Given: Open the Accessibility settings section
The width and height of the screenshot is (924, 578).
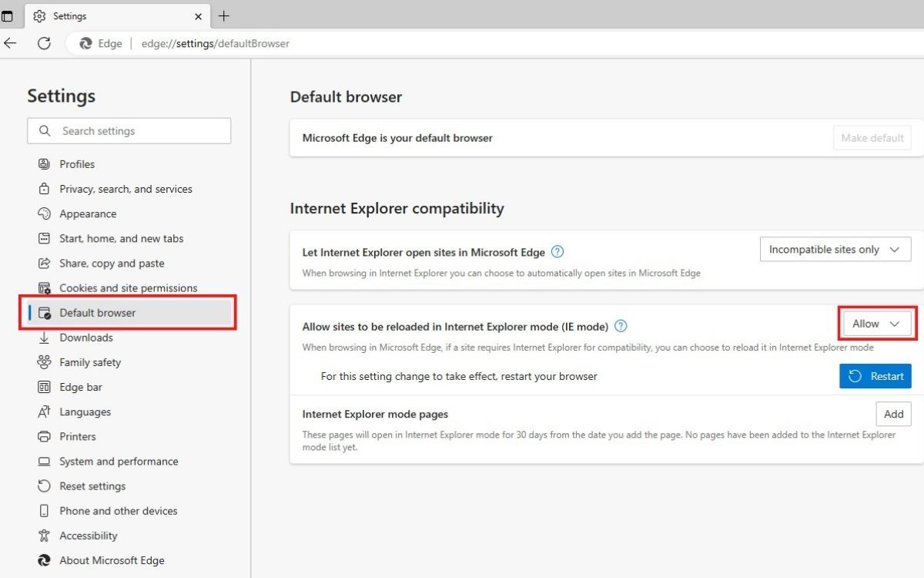Looking at the screenshot, I should point(89,535).
